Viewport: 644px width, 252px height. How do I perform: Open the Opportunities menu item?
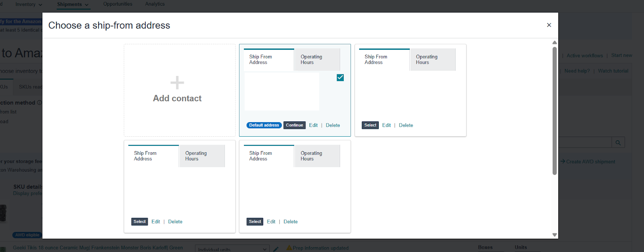[x=118, y=4]
